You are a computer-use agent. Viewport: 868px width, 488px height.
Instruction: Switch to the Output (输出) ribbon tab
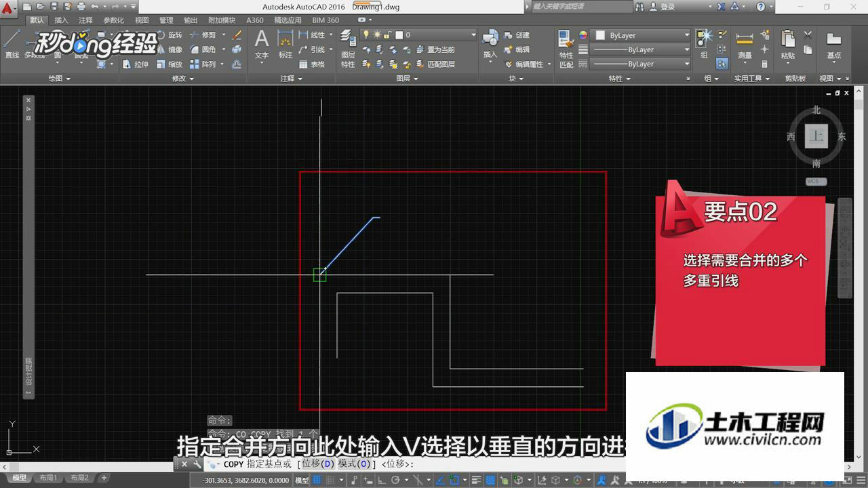point(191,20)
